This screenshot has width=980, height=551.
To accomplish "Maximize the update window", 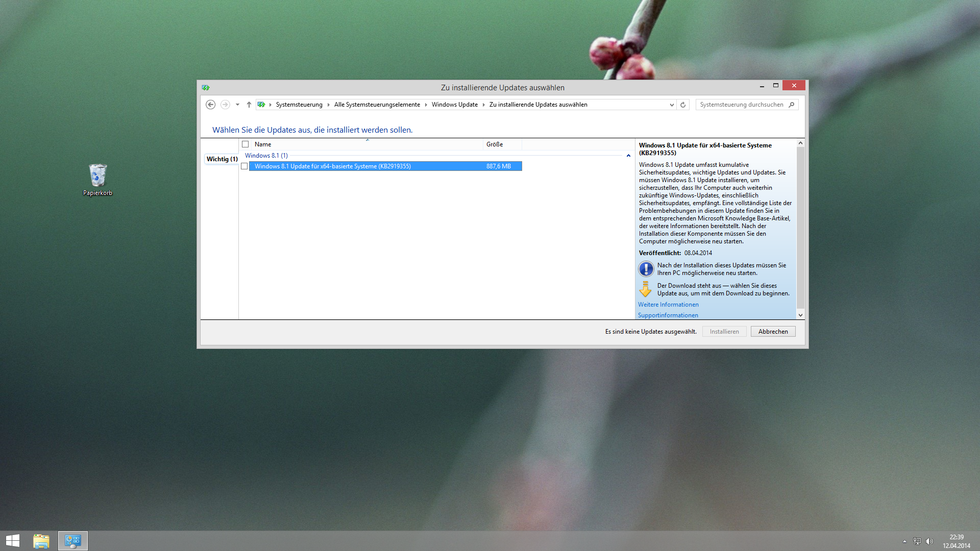I will 776,86.
